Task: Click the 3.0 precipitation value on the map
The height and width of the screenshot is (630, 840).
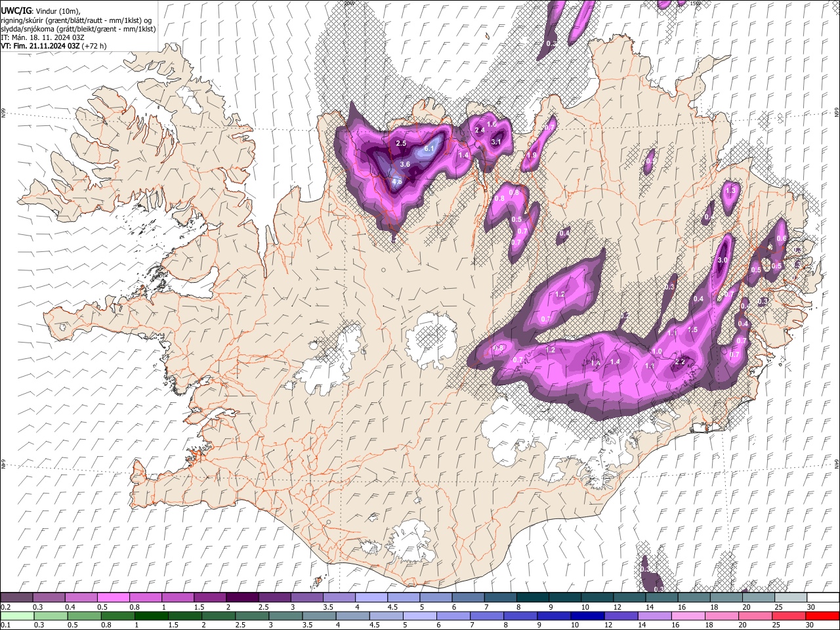Action: (x=723, y=261)
